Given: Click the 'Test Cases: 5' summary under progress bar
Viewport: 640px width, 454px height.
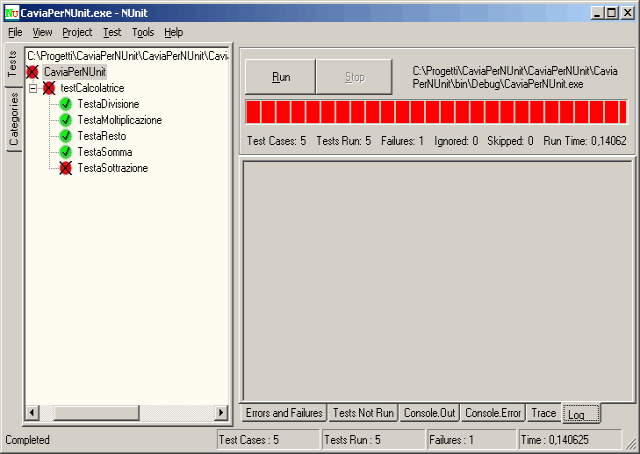Looking at the screenshot, I should click(x=276, y=141).
